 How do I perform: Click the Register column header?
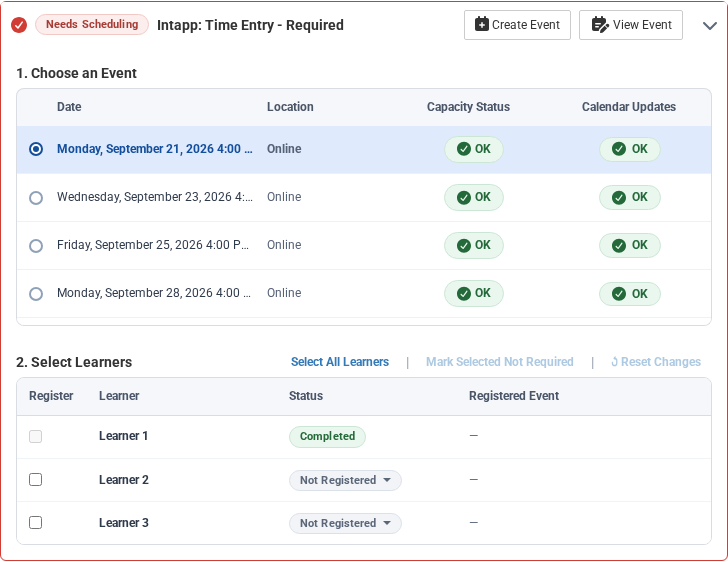coord(51,396)
